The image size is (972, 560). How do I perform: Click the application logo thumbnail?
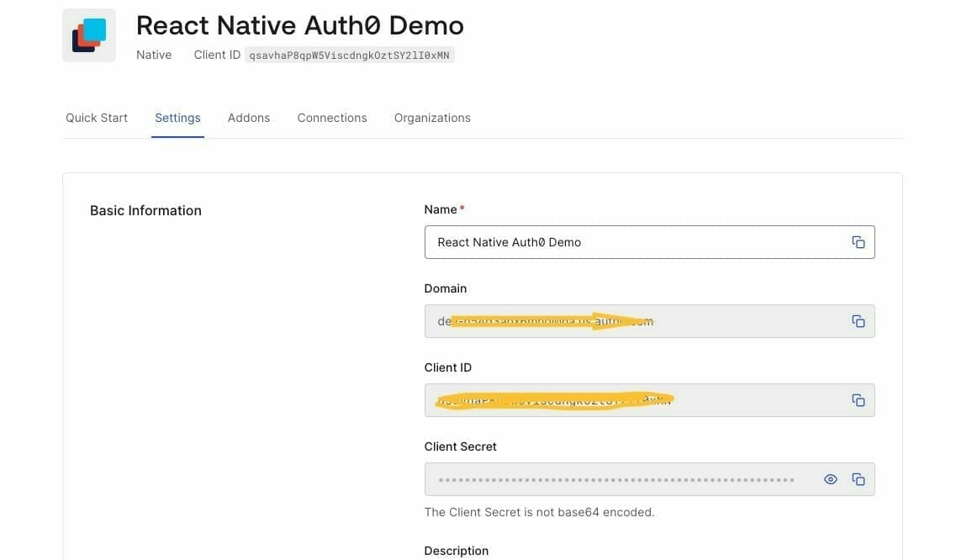coord(88,34)
